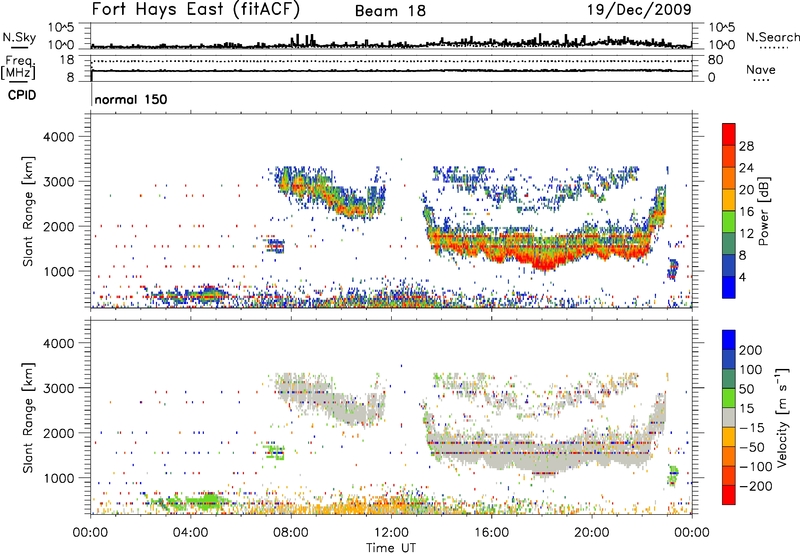
Task: Click the "04:00" time axis label
Action: pyautogui.click(x=191, y=533)
